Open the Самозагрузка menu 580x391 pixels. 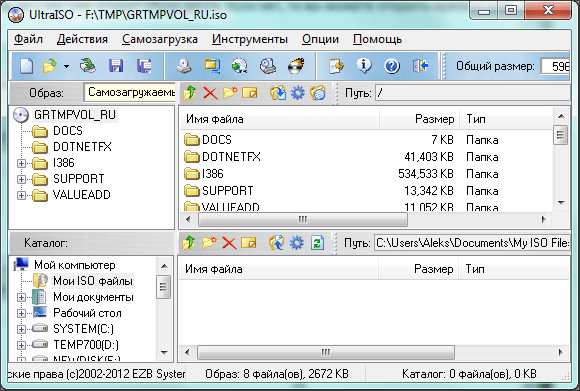160,39
